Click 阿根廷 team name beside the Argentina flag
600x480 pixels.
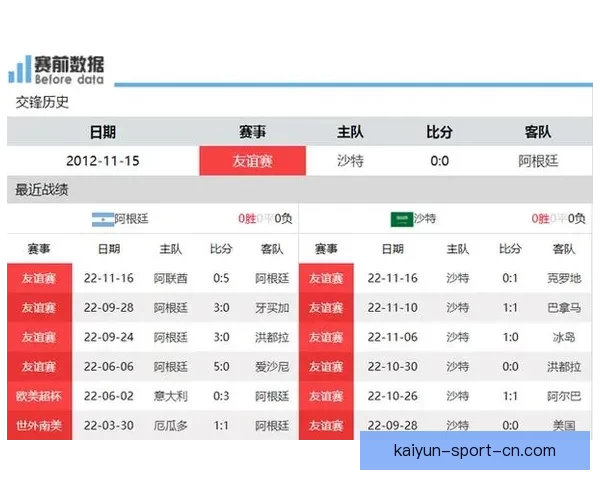pyautogui.click(x=131, y=219)
